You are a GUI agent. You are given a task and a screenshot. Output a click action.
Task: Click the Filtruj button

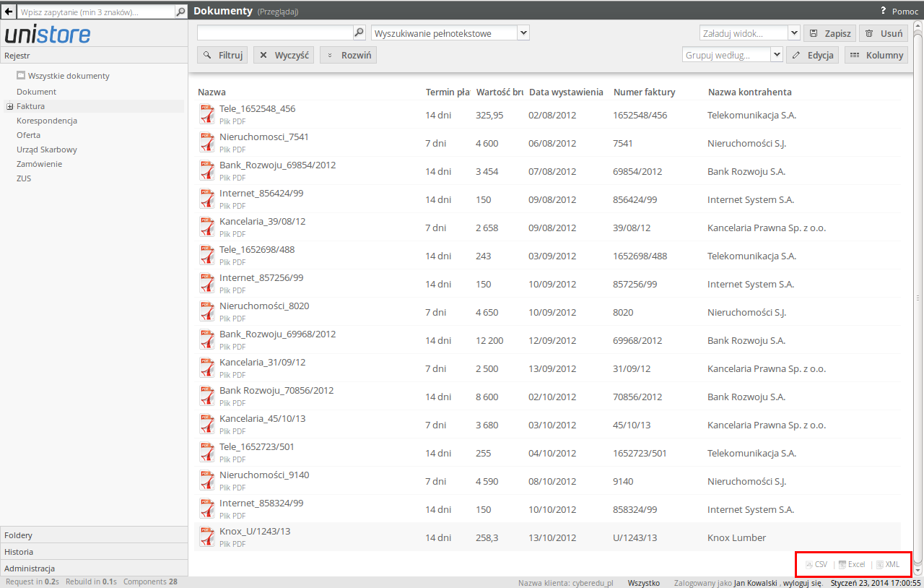tap(222, 55)
